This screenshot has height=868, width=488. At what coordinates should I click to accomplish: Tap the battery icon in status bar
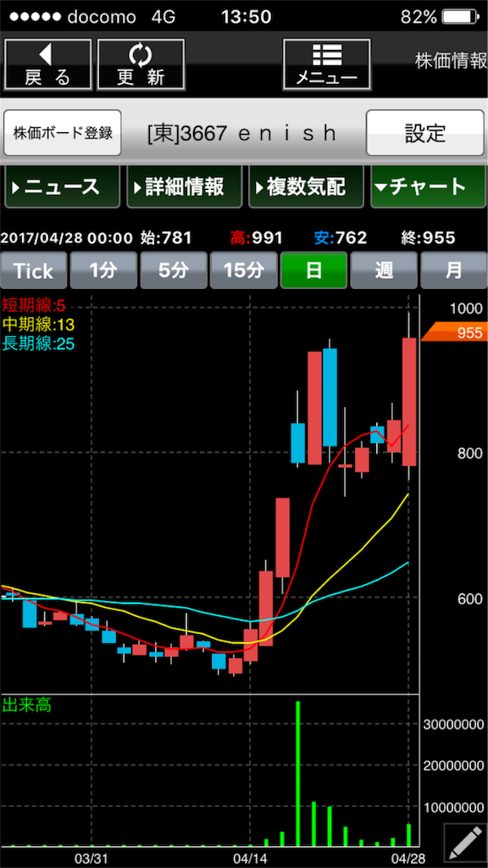tap(461, 17)
